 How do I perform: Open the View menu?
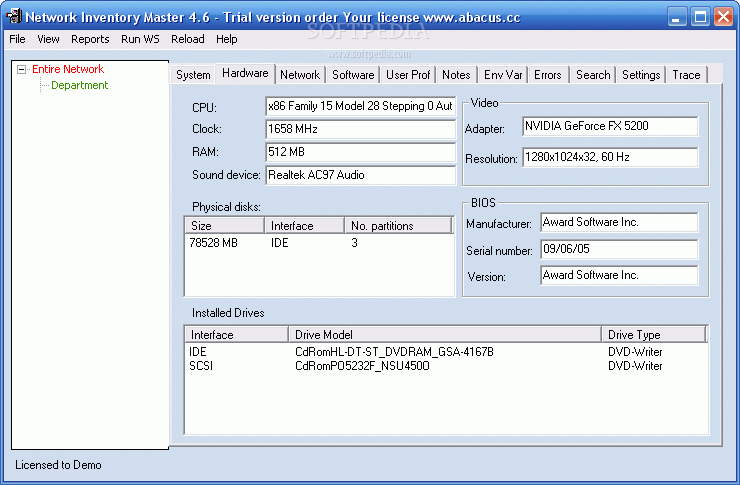point(48,39)
